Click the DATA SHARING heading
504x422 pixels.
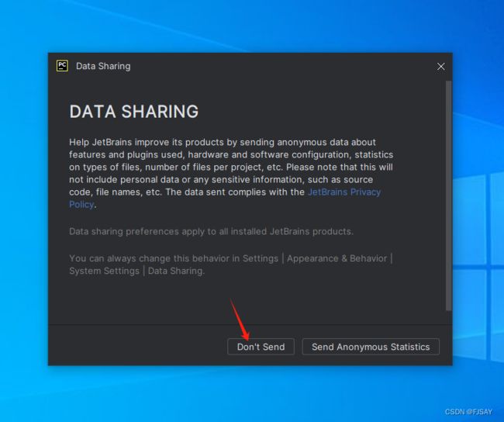coord(134,112)
